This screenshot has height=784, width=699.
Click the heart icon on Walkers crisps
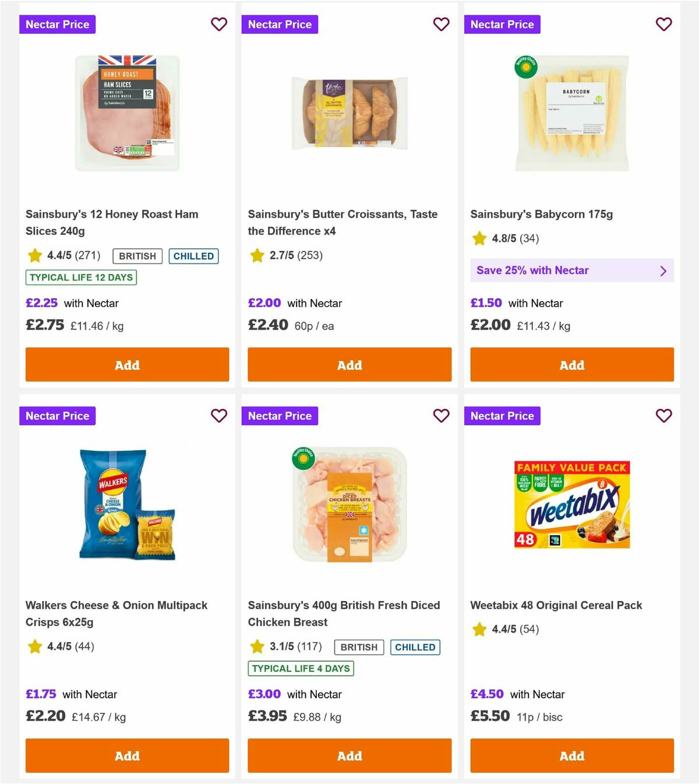(219, 416)
